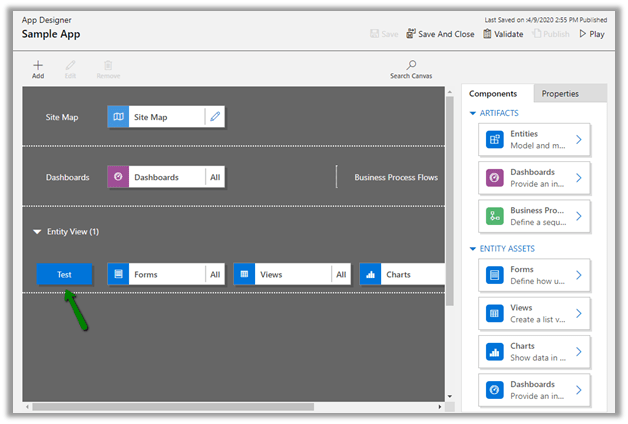Collapse the ARTIFACTS section

(473, 113)
